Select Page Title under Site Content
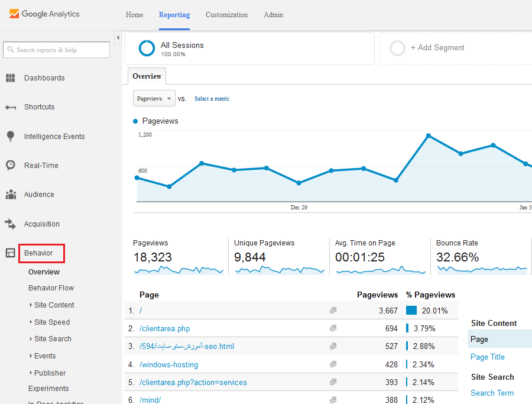Image resolution: width=532 pixels, height=404 pixels. (488, 357)
